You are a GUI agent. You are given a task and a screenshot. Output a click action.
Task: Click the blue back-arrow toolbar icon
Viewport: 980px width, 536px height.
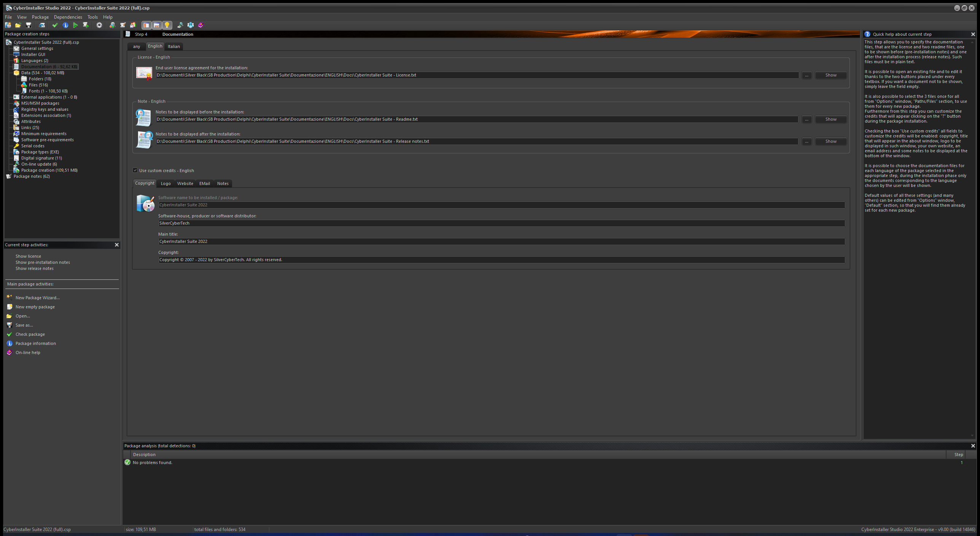[42, 25]
